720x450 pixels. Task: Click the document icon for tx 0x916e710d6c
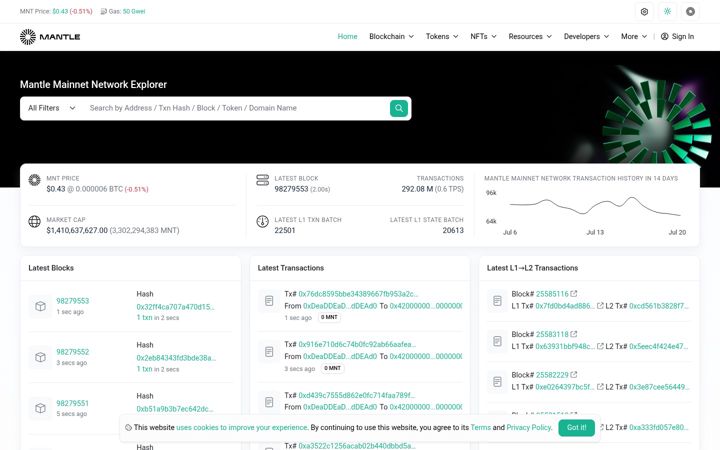click(269, 352)
